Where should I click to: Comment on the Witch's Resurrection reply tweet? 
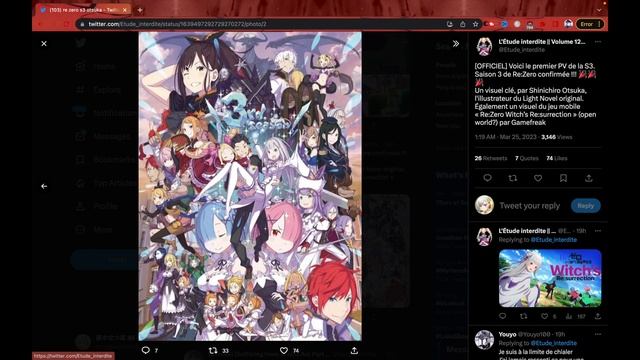pos(502,316)
